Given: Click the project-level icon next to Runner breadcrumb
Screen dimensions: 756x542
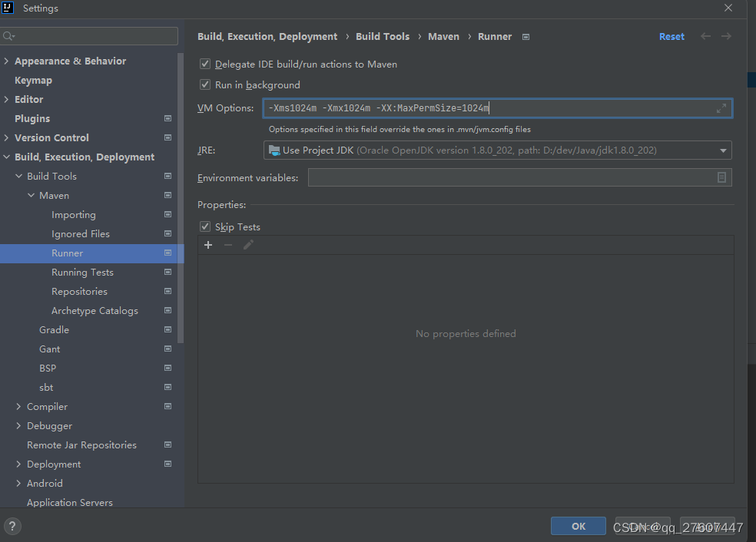Looking at the screenshot, I should pos(526,37).
